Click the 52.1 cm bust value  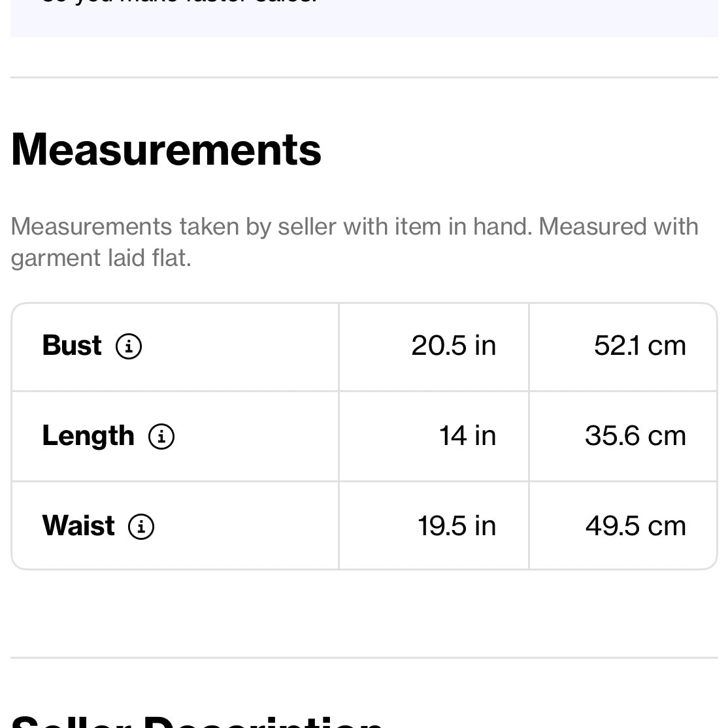(x=640, y=346)
